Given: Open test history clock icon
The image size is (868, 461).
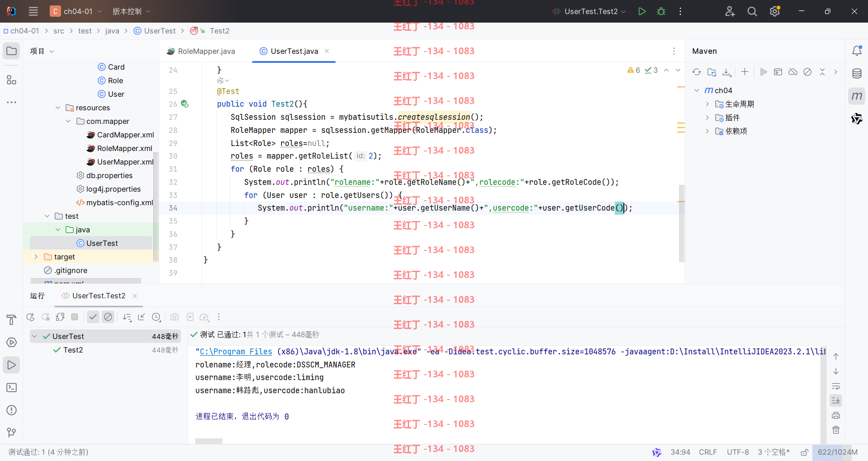Looking at the screenshot, I should click(156, 317).
